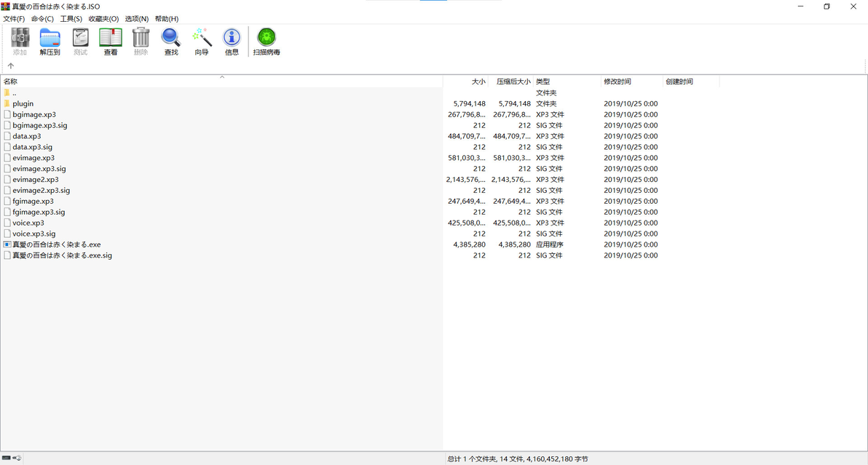Click size 5,794,148 of plugin folder

pyautogui.click(x=470, y=103)
